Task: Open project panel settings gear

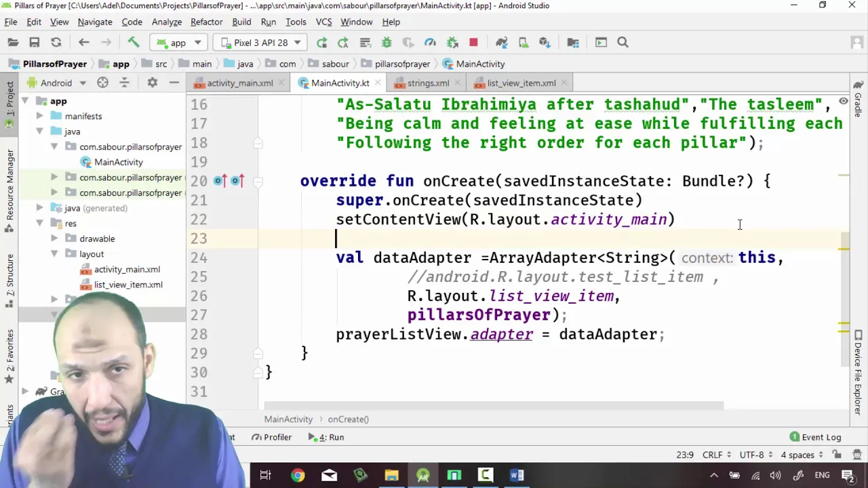Action: pyautogui.click(x=153, y=83)
